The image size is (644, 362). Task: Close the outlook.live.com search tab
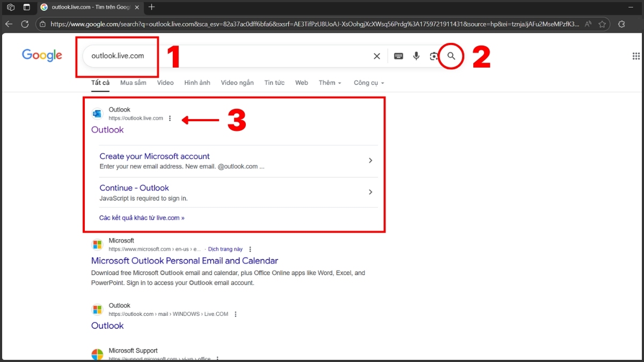(x=137, y=7)
